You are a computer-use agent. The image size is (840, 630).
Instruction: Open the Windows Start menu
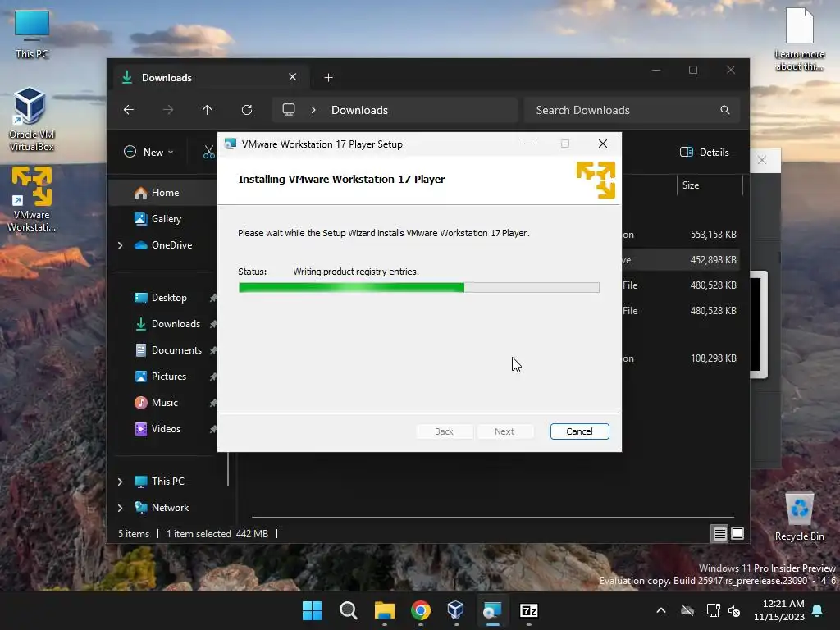[x=312, y=610]
